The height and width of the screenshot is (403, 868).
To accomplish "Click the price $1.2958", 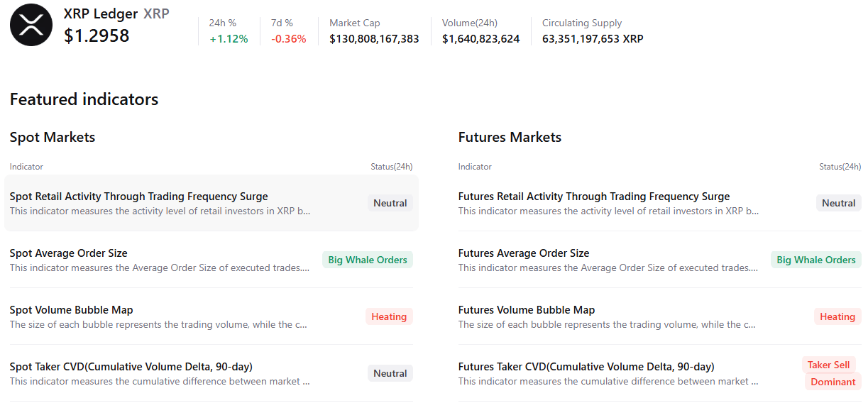I will (x=97, y=35).
